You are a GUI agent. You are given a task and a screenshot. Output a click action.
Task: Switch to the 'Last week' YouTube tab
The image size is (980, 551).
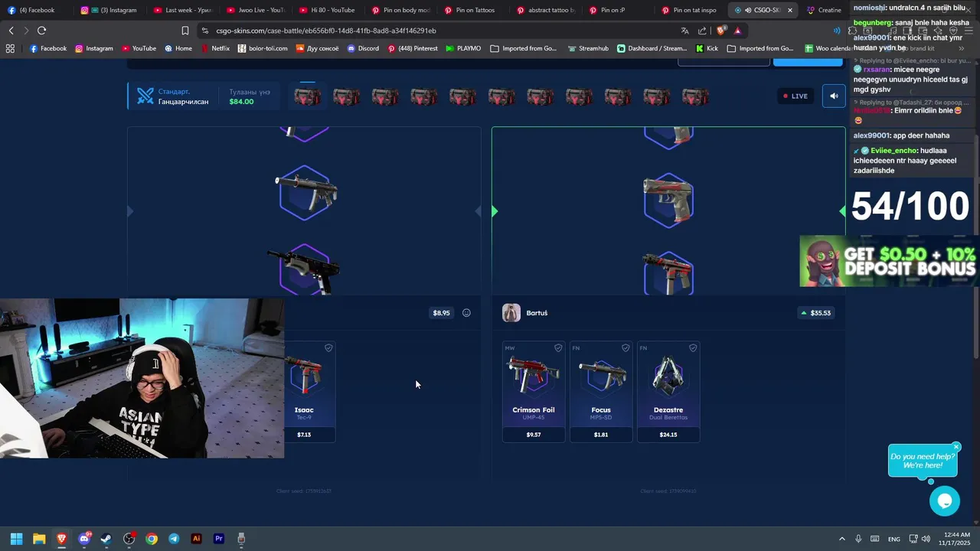coord(183,10)
